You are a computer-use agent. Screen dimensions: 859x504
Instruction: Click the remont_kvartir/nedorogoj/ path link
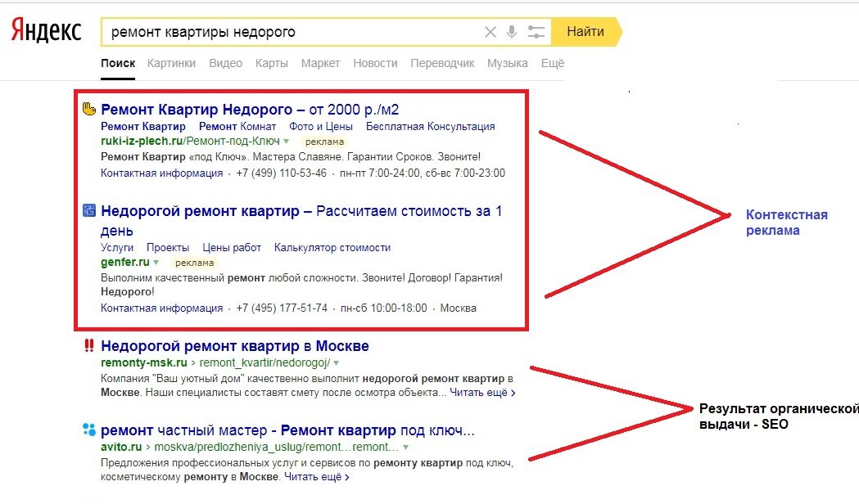(x=264, y=362)
